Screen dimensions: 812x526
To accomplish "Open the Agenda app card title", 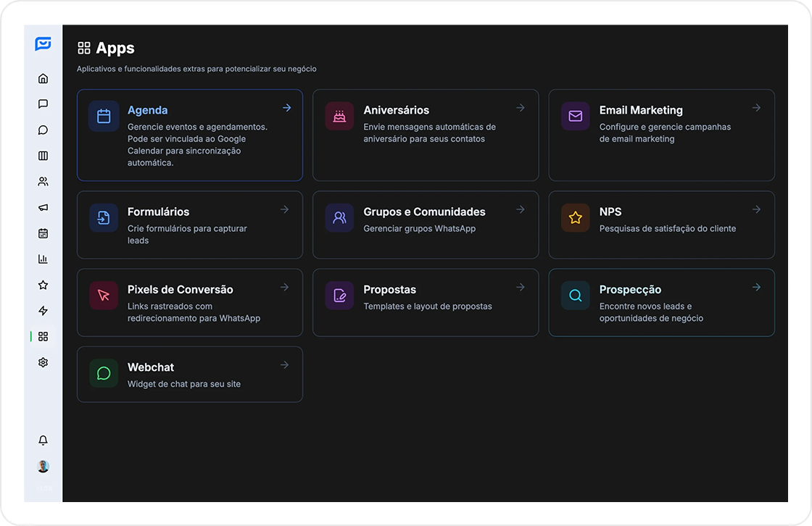I will 147,110.
